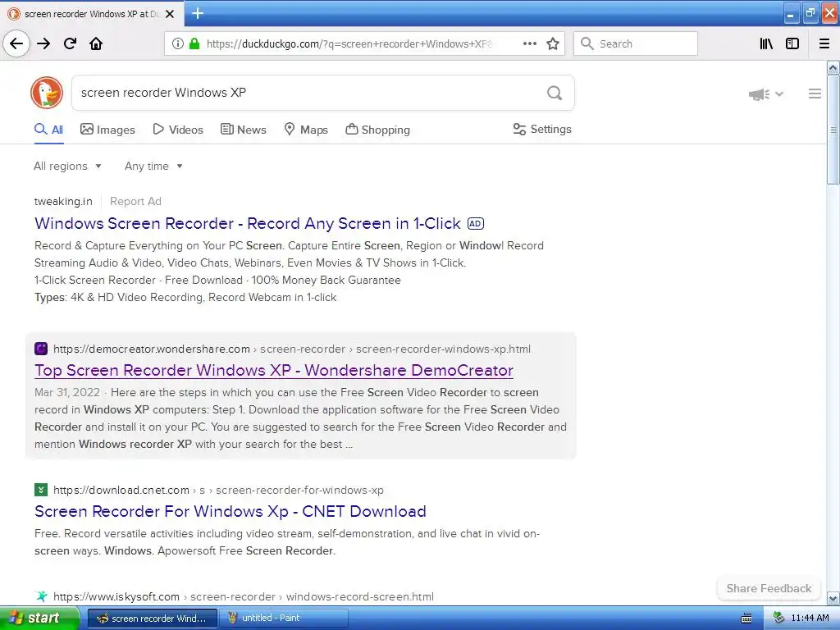
Task: Click the address bar URL
Action: click(x=349, y=44)
